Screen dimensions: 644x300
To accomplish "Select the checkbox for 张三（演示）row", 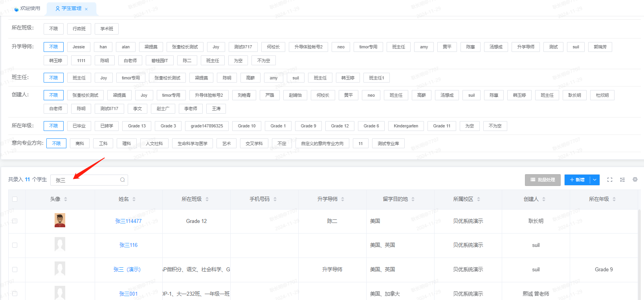I will pos(15,269).
